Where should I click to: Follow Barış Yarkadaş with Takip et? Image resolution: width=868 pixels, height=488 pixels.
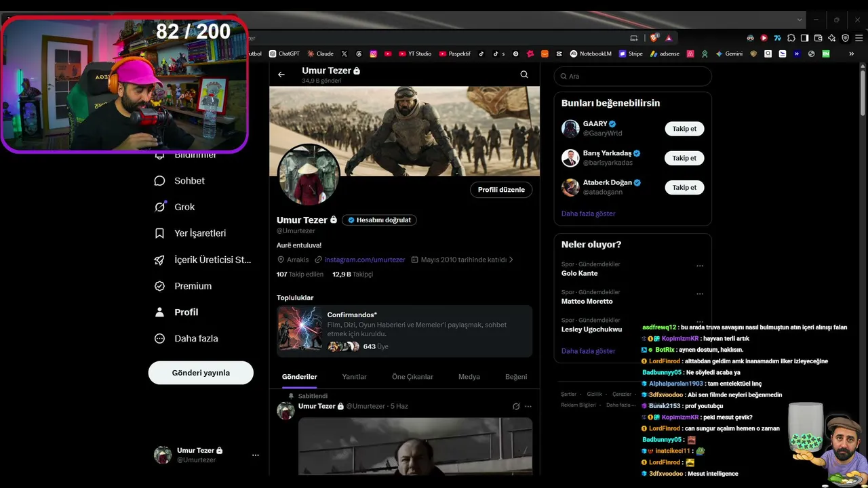[684, 158]
